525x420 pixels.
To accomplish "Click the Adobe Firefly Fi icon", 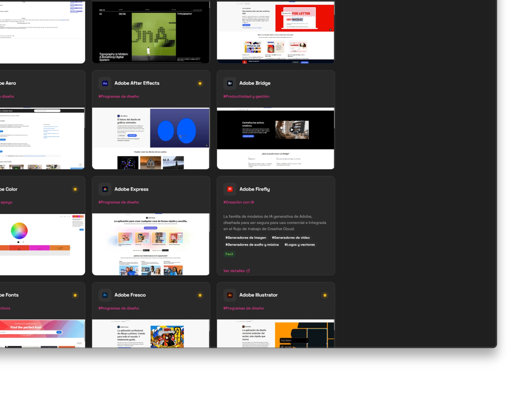I will 230,189.
